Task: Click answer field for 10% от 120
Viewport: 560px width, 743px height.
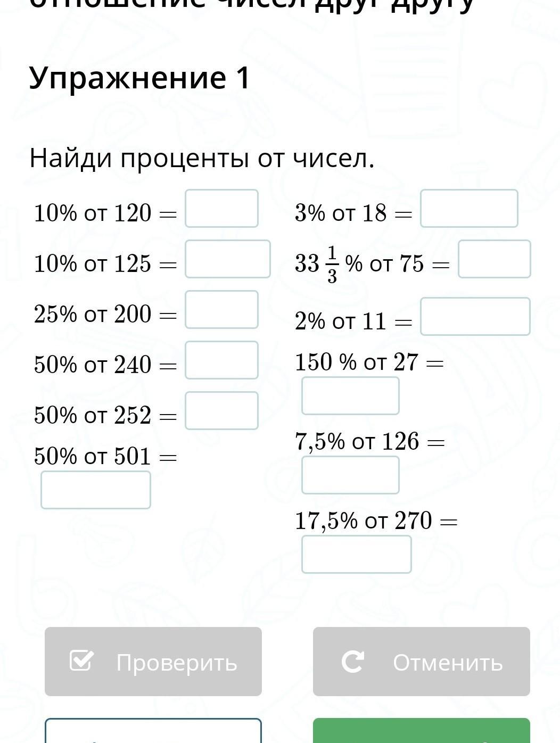Action: tap(221, 209)
